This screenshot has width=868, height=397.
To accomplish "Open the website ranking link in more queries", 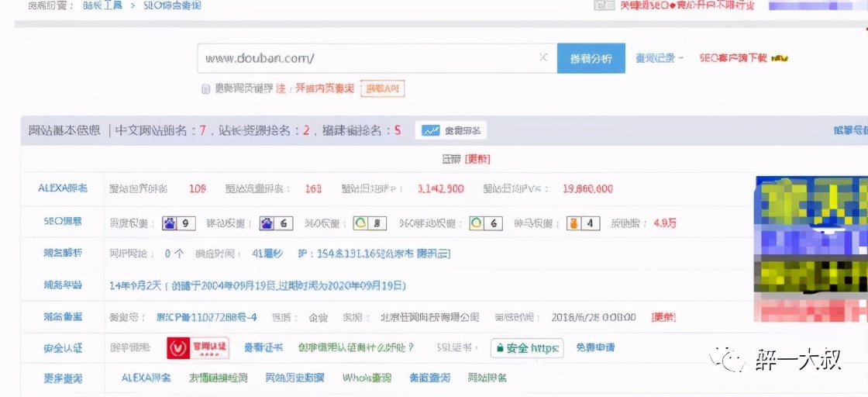I will (487, 378).
